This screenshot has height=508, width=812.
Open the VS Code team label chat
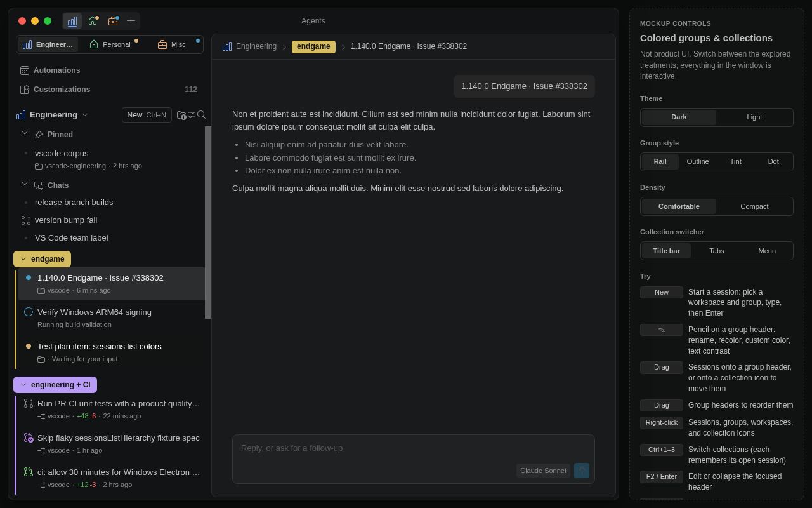[x=111, y=238]
